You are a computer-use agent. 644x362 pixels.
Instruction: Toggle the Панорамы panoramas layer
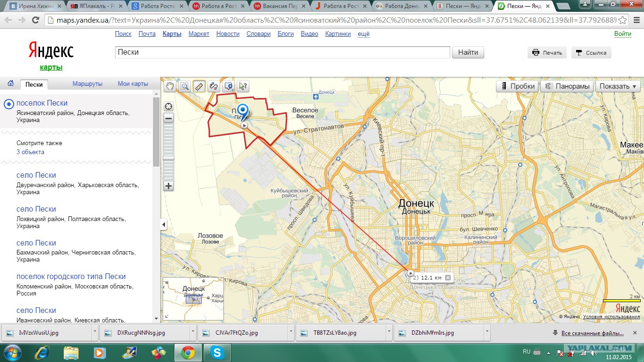(567, 86)
